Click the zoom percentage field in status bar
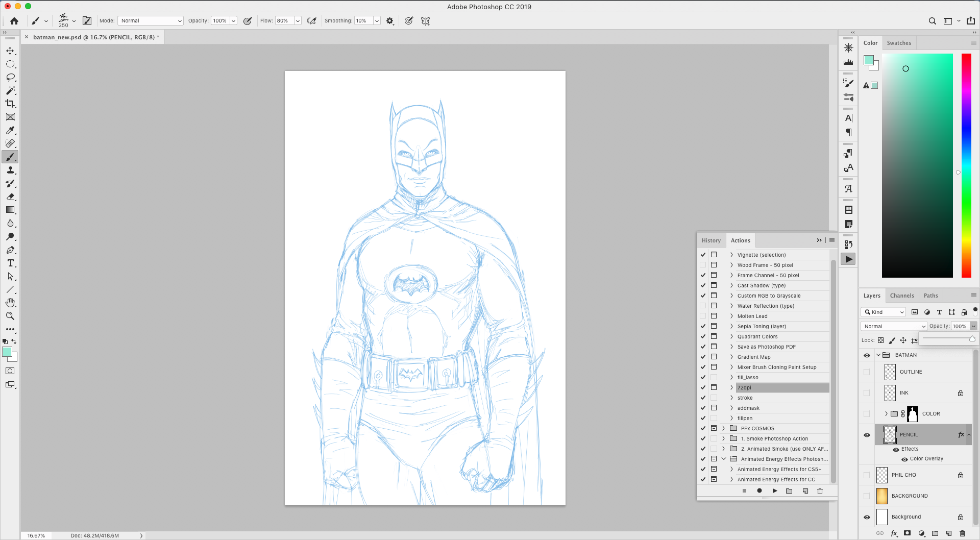The height and width of the screenshot is (540, 980). point(36,535)
